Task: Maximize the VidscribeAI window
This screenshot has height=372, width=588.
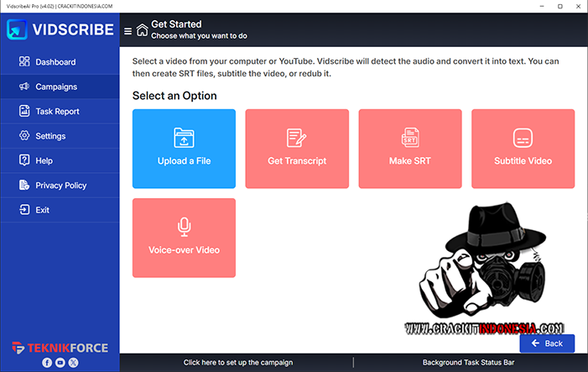Action: [559, 7]
